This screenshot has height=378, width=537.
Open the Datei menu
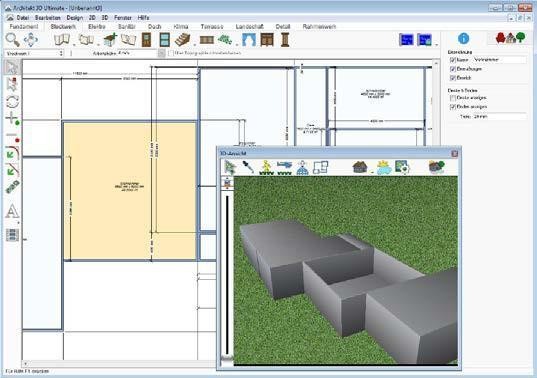coord(23,17)
